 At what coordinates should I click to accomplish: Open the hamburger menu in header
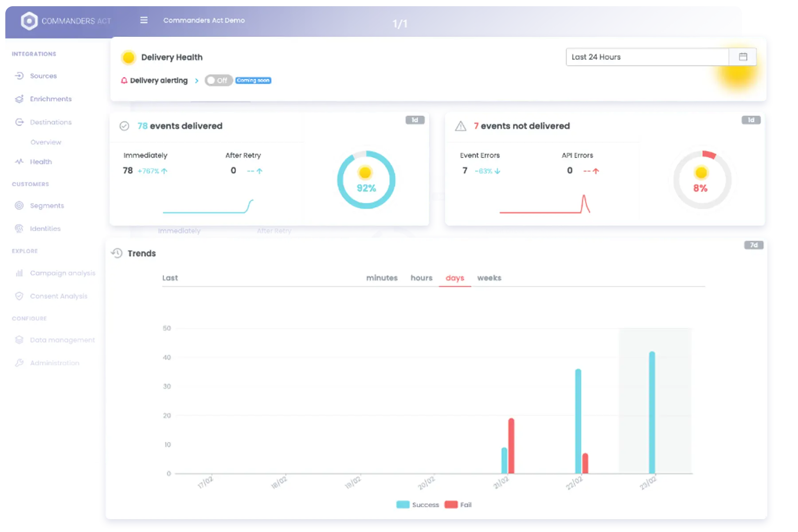pos(144,20)
